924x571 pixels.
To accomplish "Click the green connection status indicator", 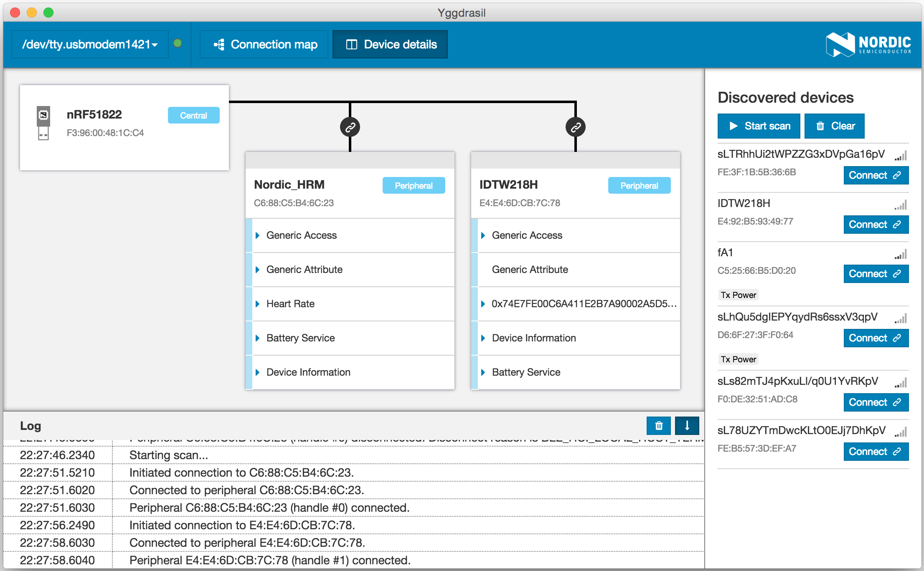I will tap(178, 43).
